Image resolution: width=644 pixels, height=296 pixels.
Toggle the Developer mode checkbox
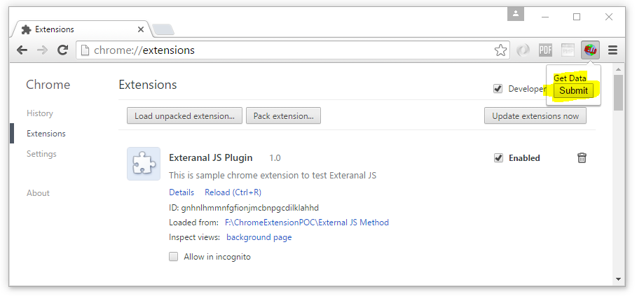pyautogui.click(x=498, y=89)
